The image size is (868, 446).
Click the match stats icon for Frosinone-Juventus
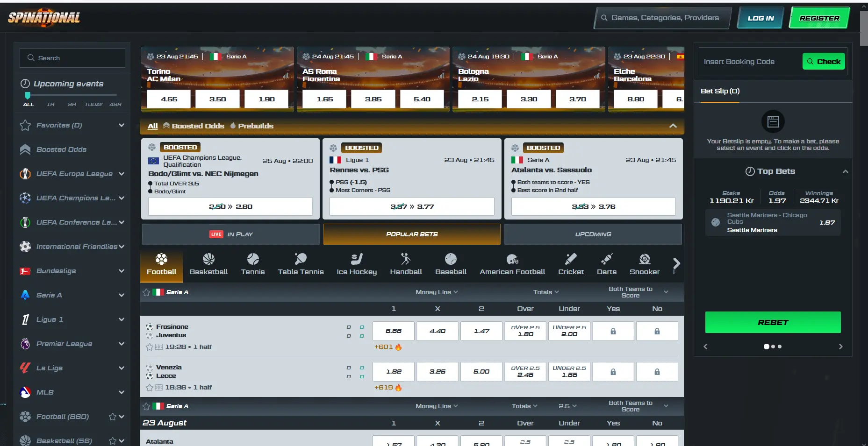tap(159, 347)
